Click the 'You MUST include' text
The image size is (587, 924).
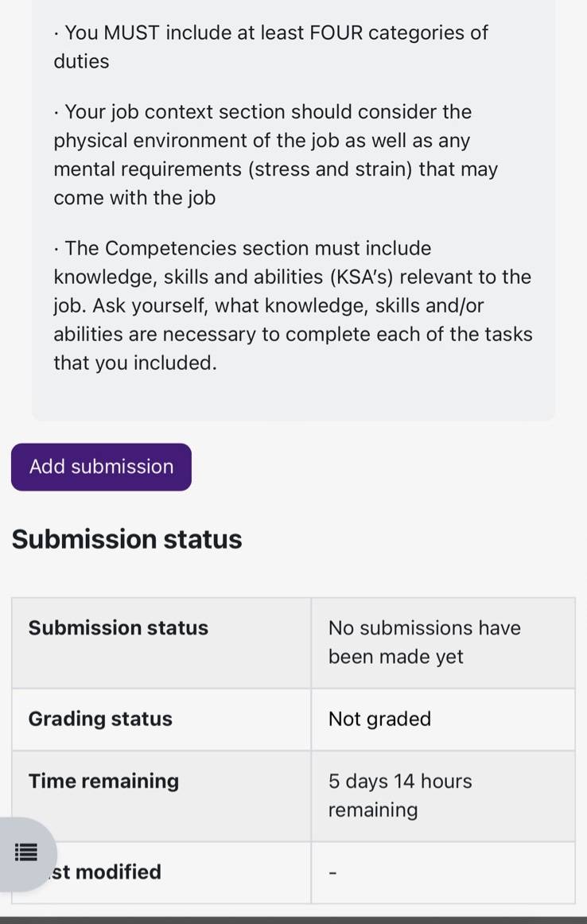(x=113, y=33)
